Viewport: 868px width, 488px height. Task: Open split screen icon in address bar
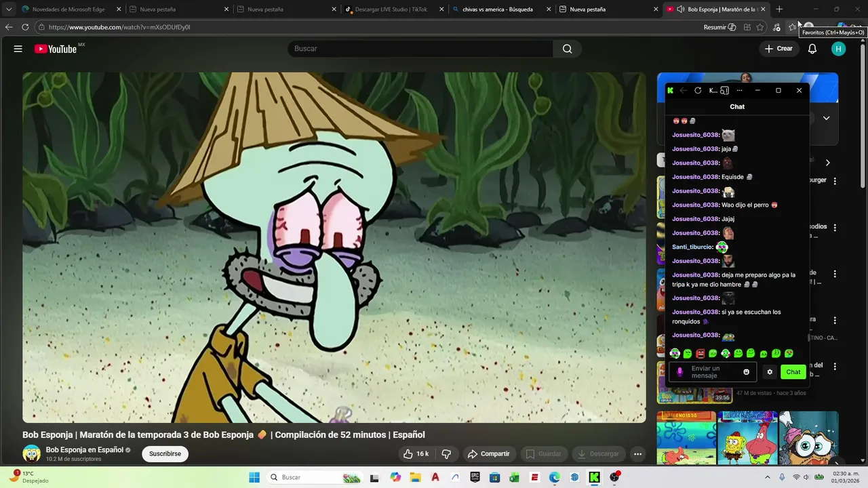(x=747, y=27)
